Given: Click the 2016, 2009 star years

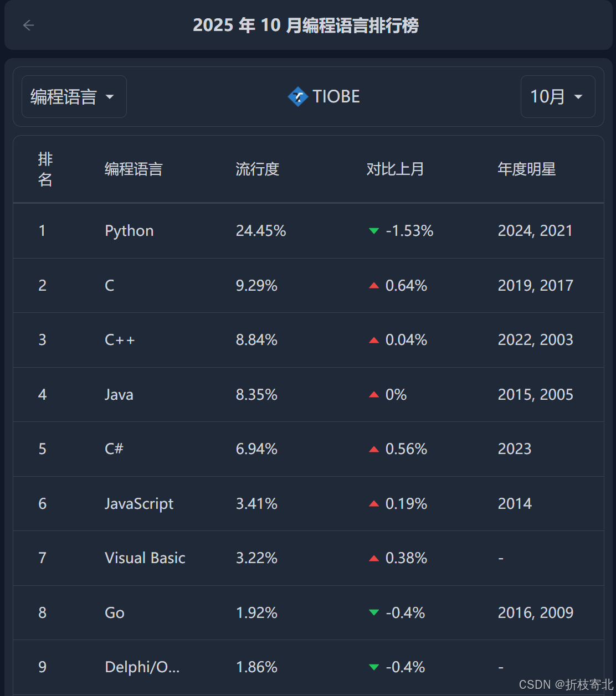Looking at the screenshot, I should (x=536, y=613).
